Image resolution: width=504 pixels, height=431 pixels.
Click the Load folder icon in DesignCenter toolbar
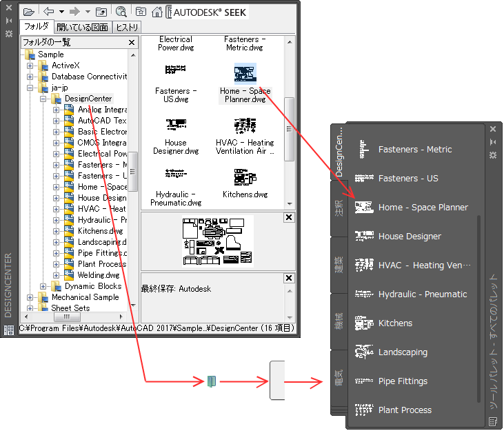(x=28, y=12)
